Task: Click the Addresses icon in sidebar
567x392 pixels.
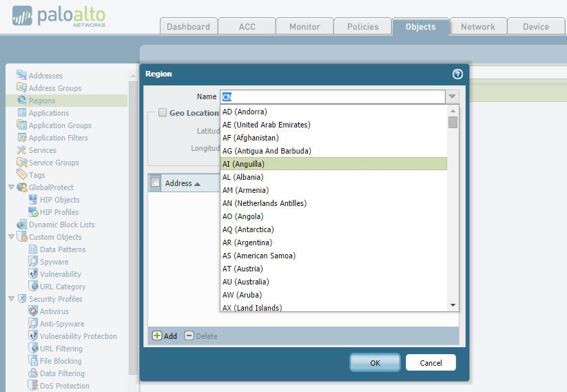Action: point(21,75)
